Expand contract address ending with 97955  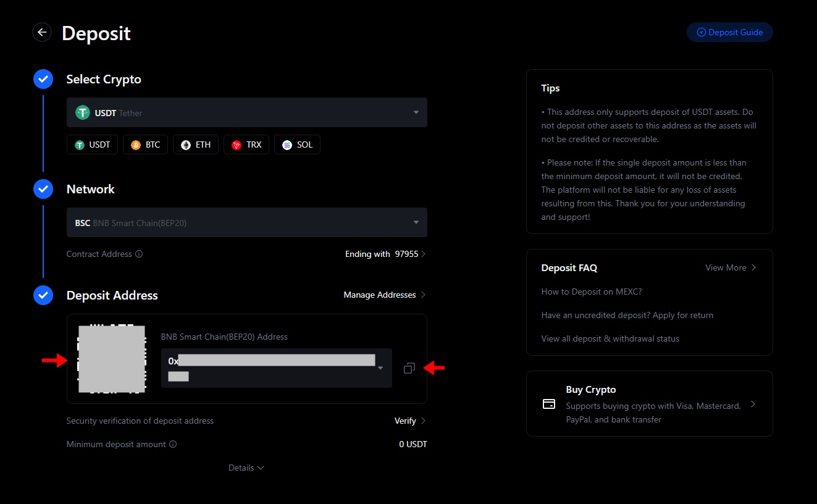coord(385,254)
